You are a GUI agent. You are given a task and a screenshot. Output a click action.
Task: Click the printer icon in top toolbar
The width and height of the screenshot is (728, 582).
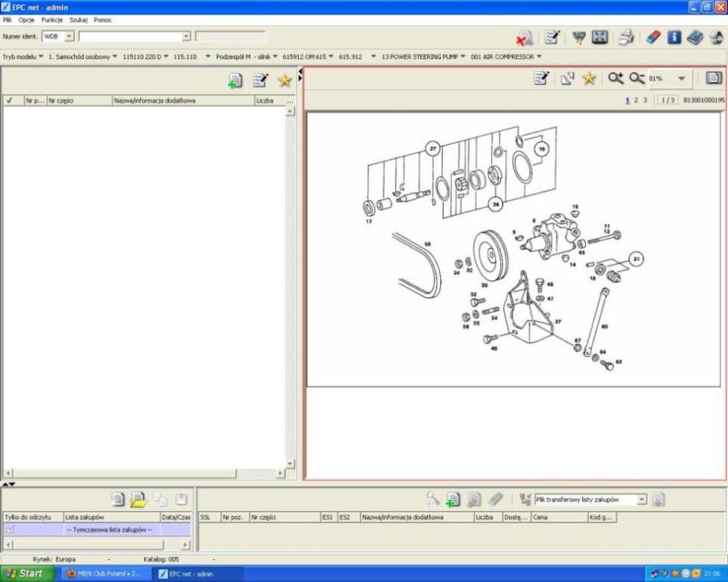(626, 36)
